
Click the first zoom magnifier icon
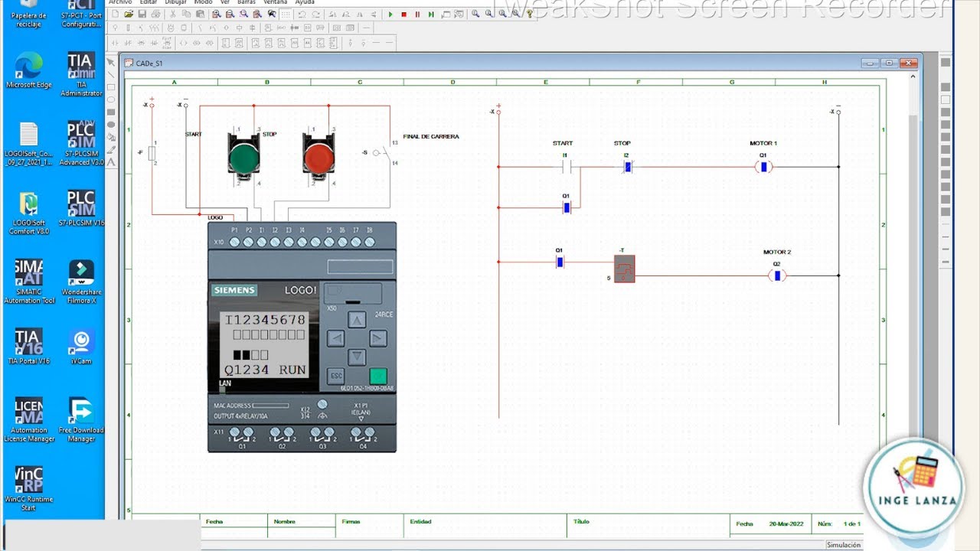475,15
